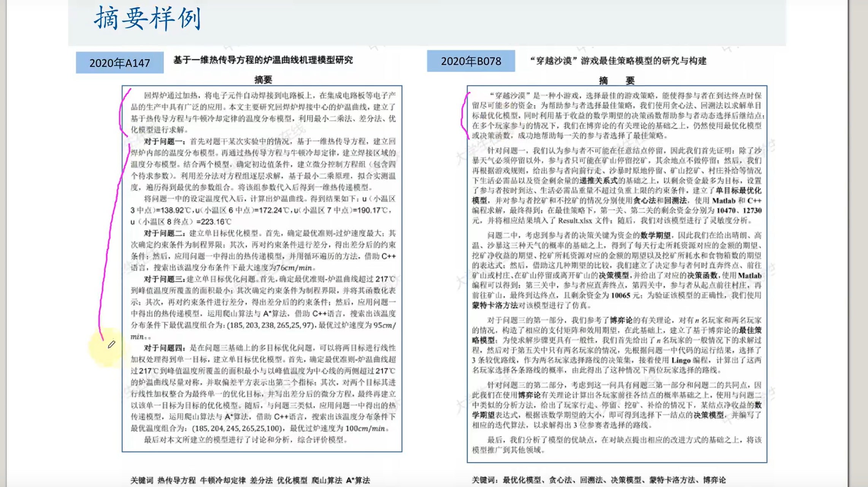Click the paper title 基于一维热传导方程的炉温曲线机理模型研究
The image size is (868, 487).
coord(263,60)
